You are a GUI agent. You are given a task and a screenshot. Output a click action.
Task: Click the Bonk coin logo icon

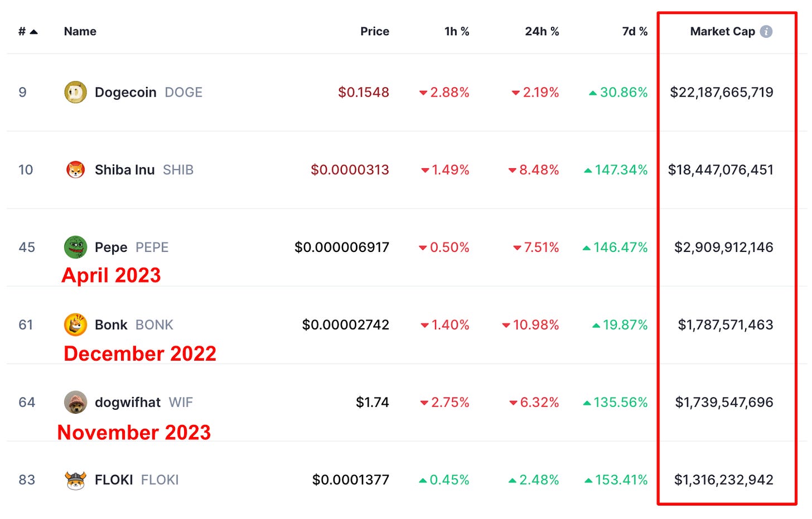click(75, 324)
